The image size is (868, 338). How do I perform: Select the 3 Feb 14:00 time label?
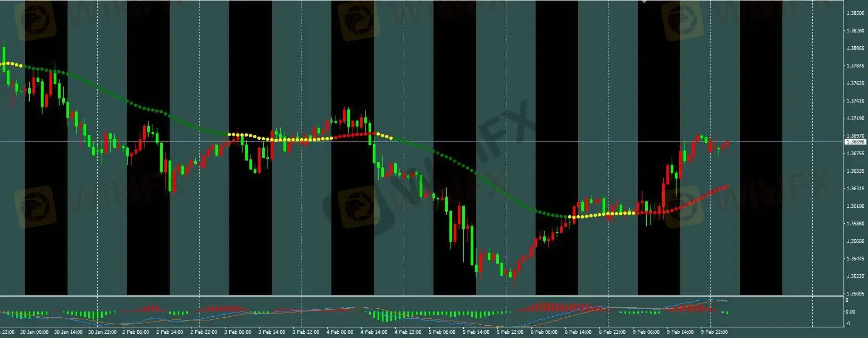pos(271,332)
